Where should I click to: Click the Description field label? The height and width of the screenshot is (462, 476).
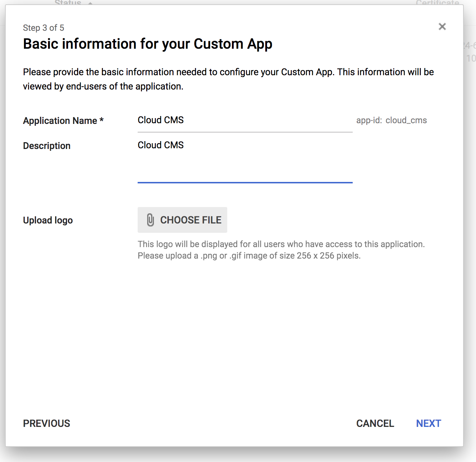tap(47, 146)
